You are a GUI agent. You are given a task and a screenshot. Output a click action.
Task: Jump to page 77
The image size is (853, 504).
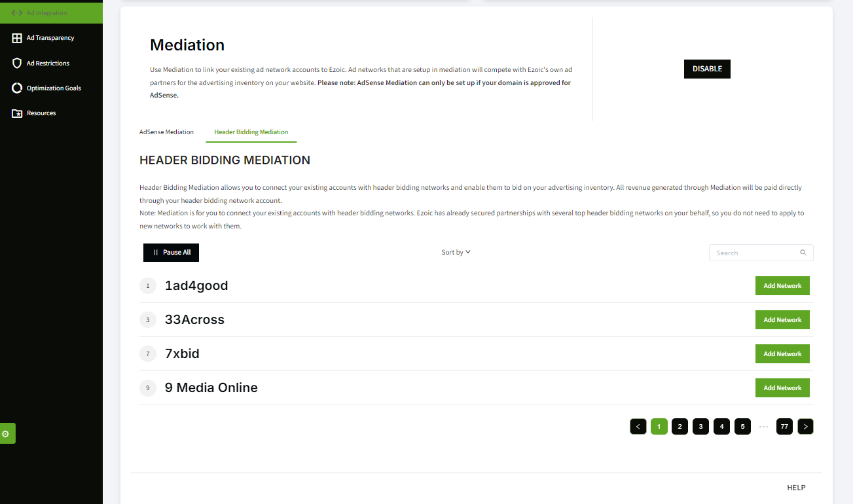pos(784,427)
